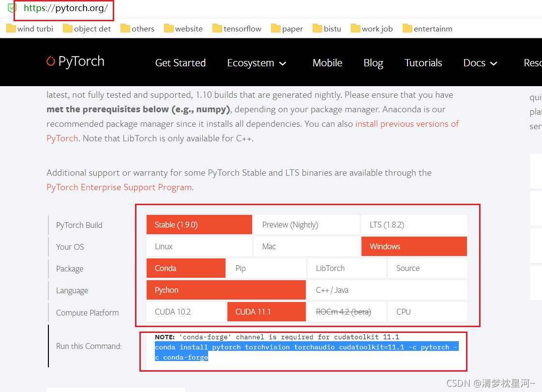Choose Windows as your OS
542x392 pixels.
pyautogui.click(x=414, y=246)
